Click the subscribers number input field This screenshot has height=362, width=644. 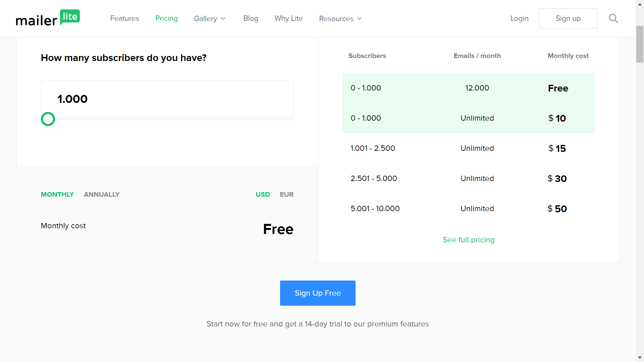click(167, 99)
